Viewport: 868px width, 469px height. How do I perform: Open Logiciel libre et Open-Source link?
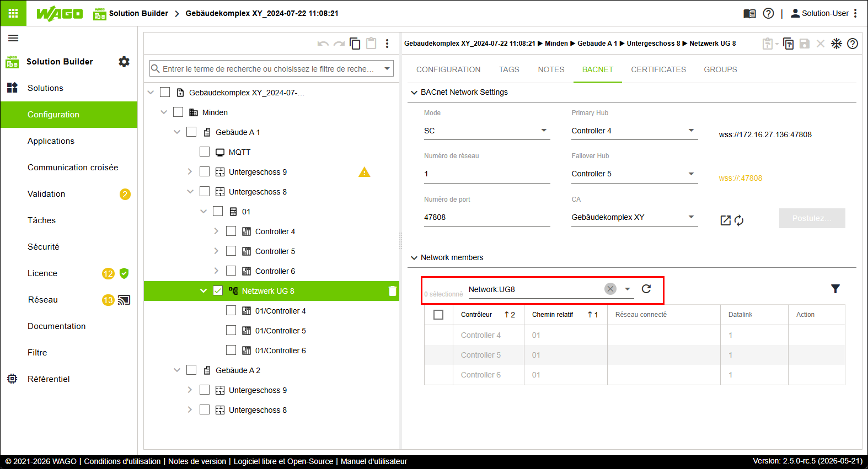click(x=283, y=461)
